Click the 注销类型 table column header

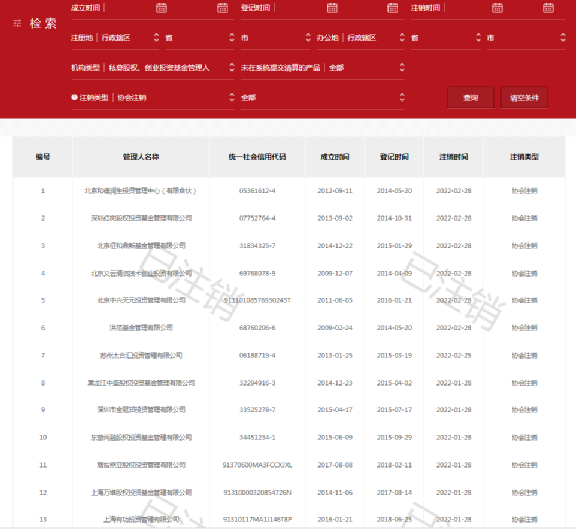pyautogui.click(x=524, y=157)
